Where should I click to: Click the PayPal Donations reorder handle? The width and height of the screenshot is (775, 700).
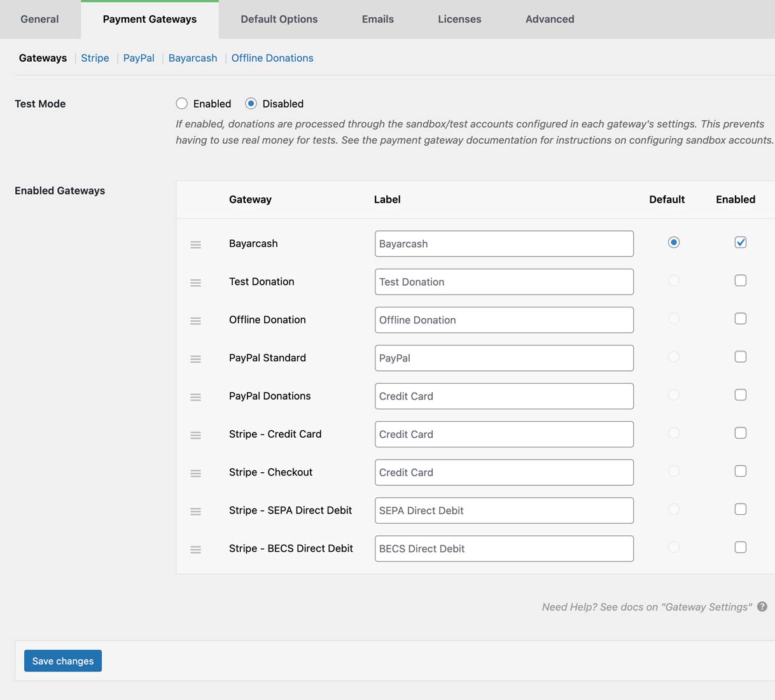coord(196,397)
